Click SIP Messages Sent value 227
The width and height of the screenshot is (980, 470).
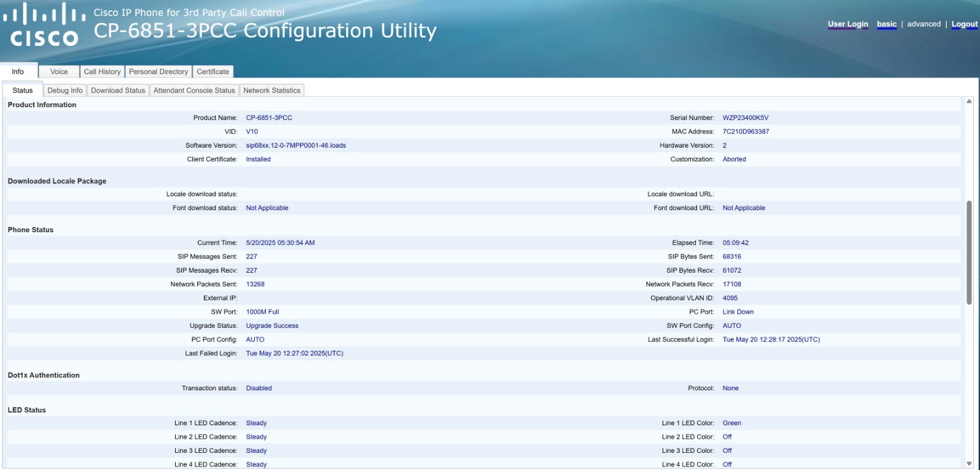(x=251, y=257)
